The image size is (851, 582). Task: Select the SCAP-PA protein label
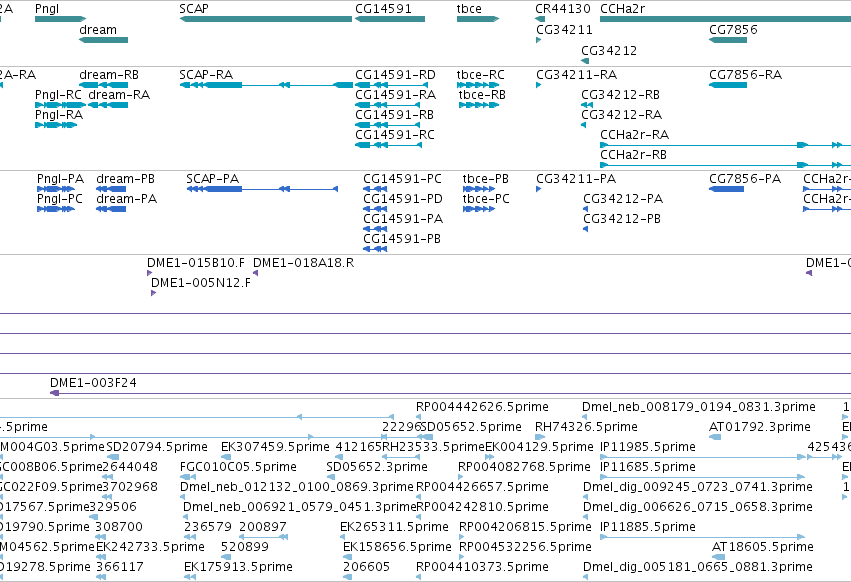212,179
